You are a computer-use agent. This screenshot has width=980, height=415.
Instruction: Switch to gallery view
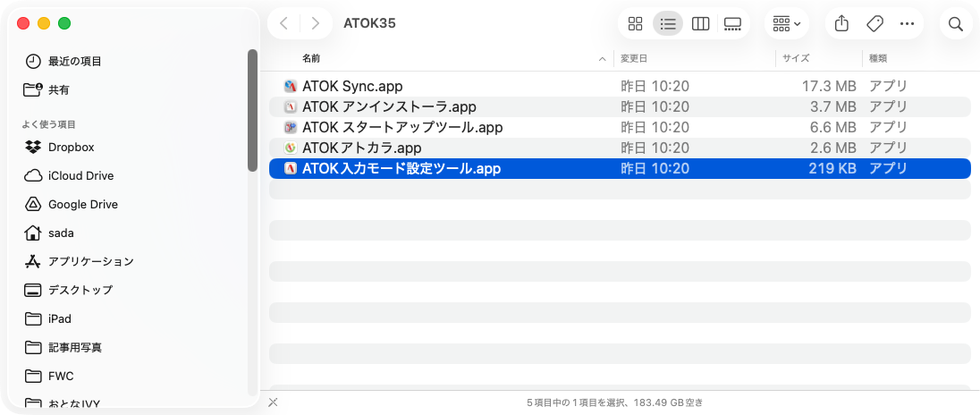(x=733, y=24)
